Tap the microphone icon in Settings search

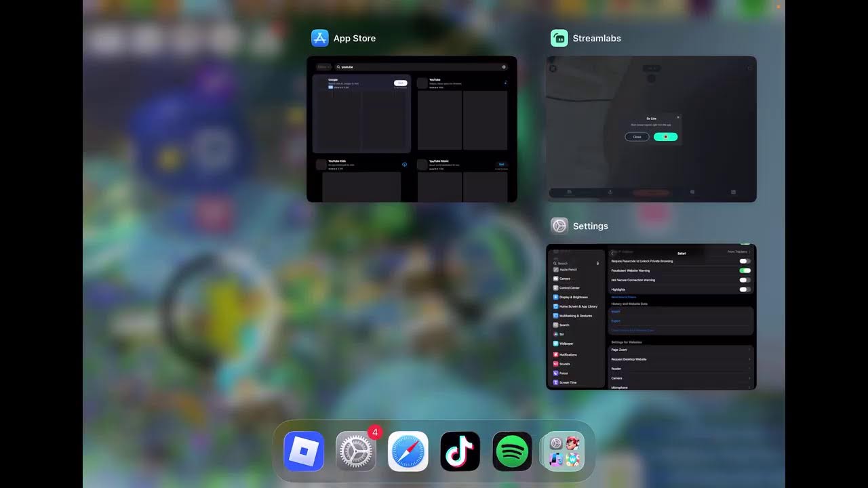click(x=597, y=263)
